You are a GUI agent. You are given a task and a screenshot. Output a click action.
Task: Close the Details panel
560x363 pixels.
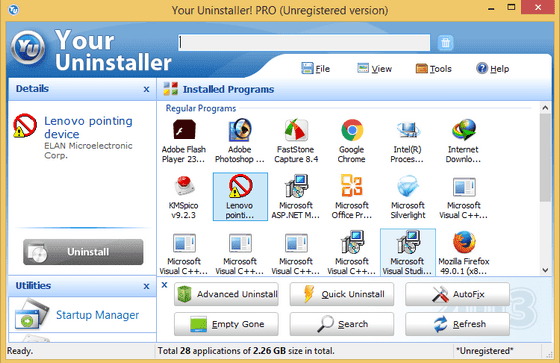(x=146, y=89)
